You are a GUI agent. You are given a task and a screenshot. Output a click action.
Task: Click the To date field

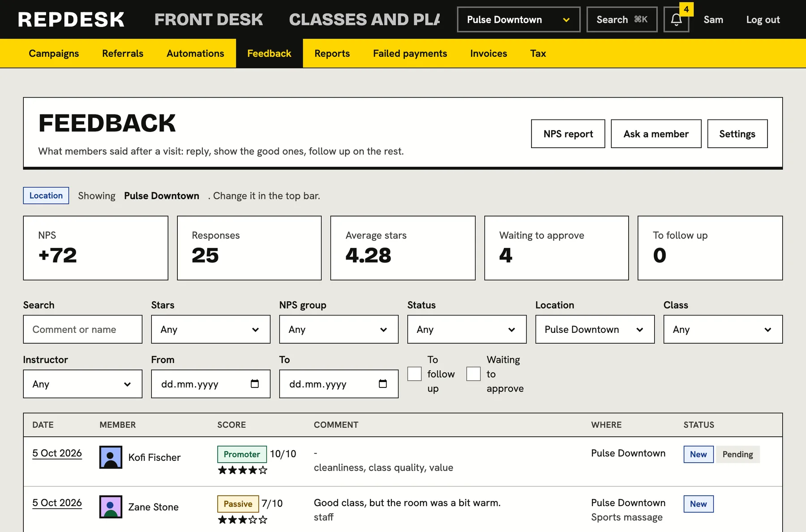pos(339,384)
